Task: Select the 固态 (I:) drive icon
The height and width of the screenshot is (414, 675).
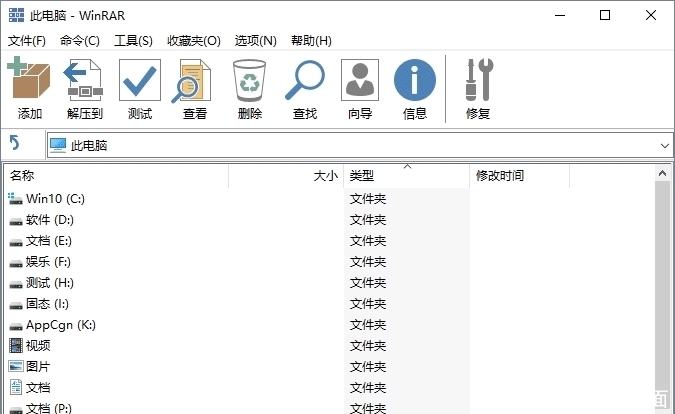Action: [16, 306]
